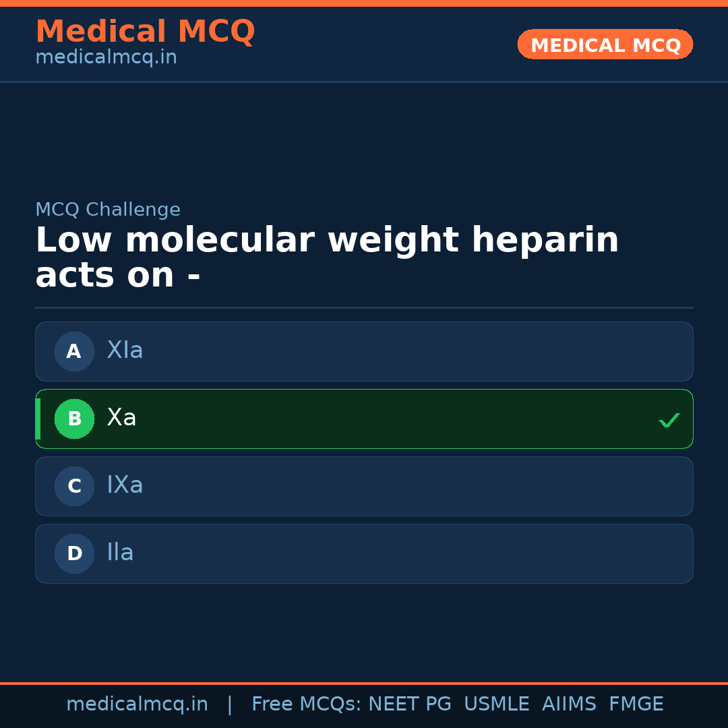The height and width of the screenshot is (728, 728).
Task: Select option A circle badge
Action: point(74,351)
